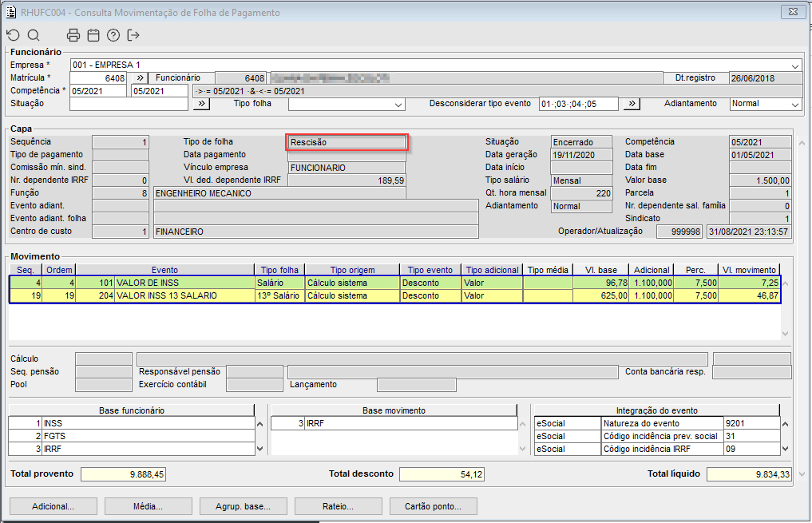
Task: Click the magnifying glass search icon
Action: [34, 35]
